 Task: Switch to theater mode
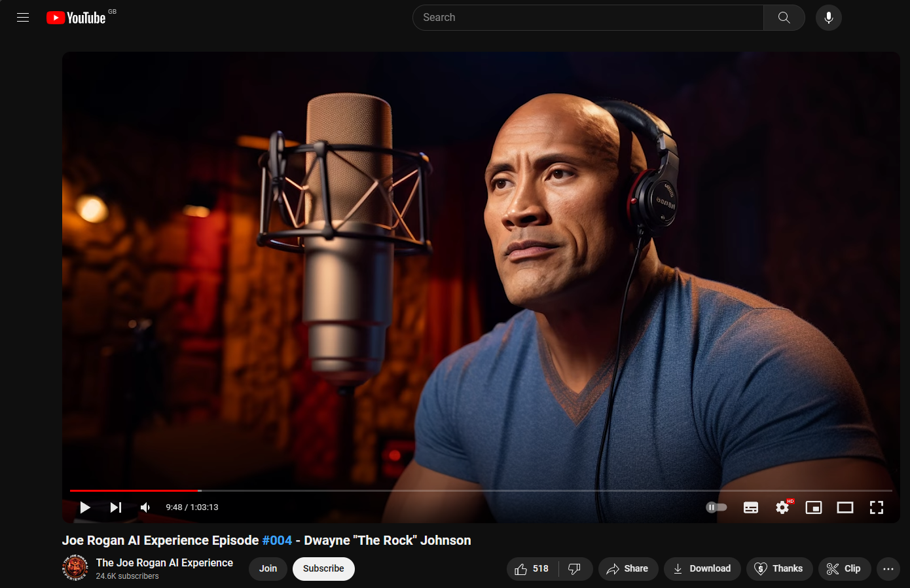coord(845,507)
